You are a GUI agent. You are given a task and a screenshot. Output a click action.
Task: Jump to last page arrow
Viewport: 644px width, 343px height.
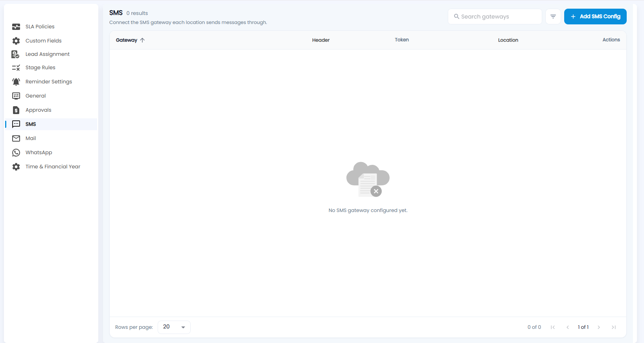[614, 327]
